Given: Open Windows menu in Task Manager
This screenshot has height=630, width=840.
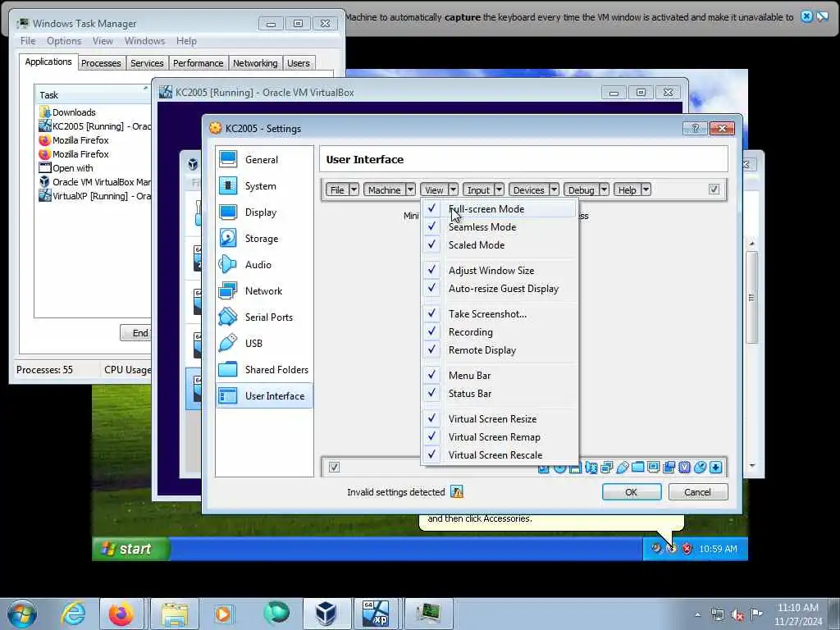Looking at the screenshot, I should pyautogui.click(x=144, y=41).
